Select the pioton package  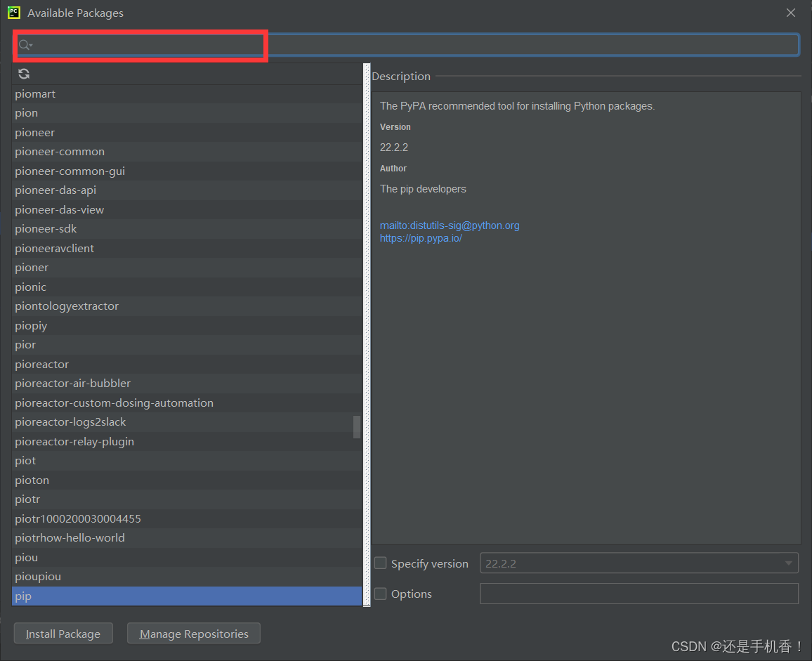(x=187, y=480)
